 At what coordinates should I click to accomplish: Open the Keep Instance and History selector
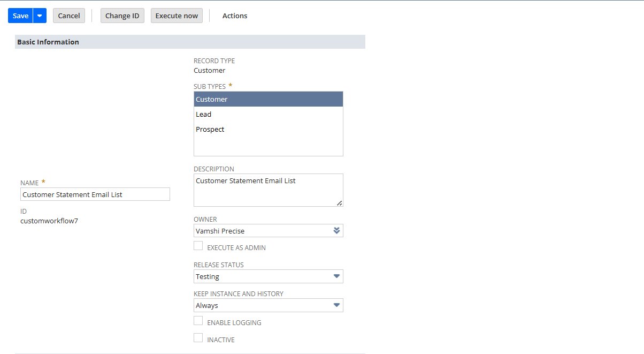tap(267, 305)
